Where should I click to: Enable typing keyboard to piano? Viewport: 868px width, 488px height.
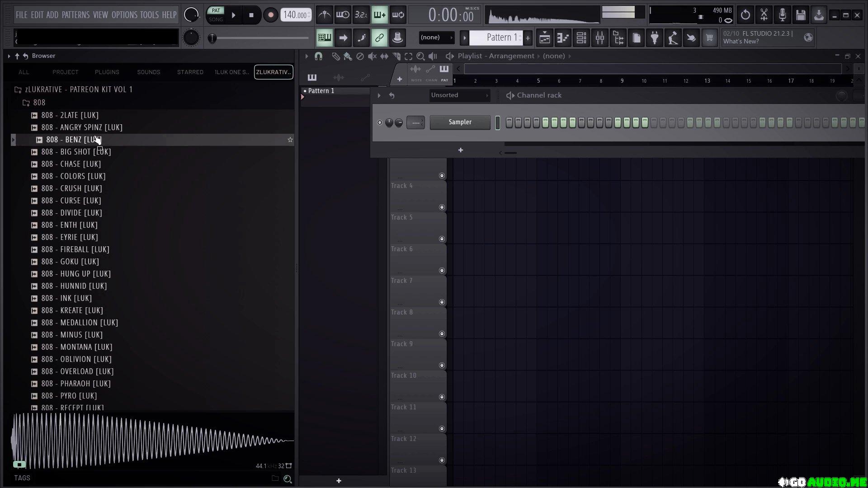[x=324, y=38]
